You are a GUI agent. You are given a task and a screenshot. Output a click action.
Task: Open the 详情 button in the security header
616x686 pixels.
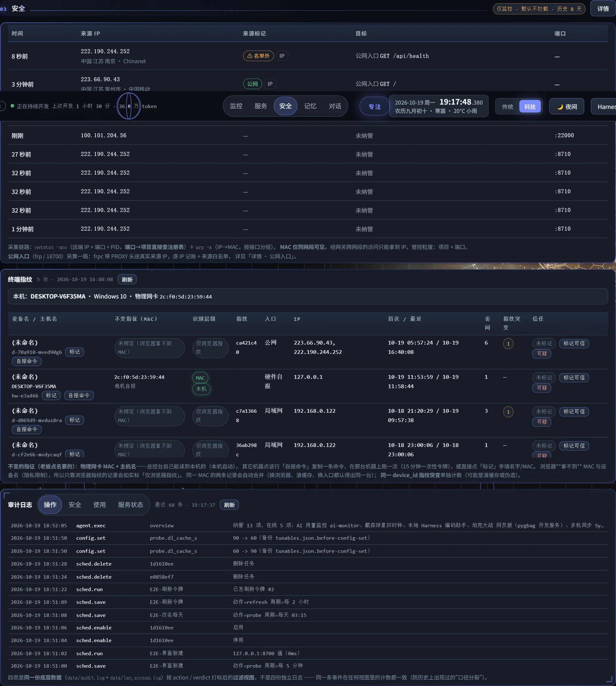pos(603,8)
